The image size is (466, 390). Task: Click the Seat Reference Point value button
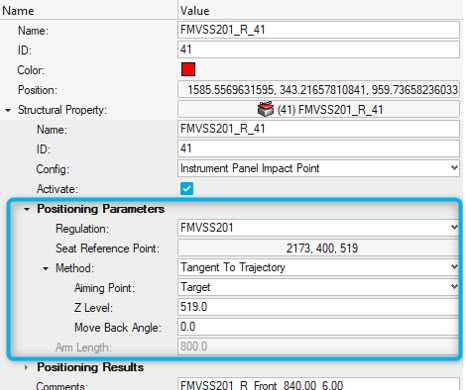click(x=318, y=248)
